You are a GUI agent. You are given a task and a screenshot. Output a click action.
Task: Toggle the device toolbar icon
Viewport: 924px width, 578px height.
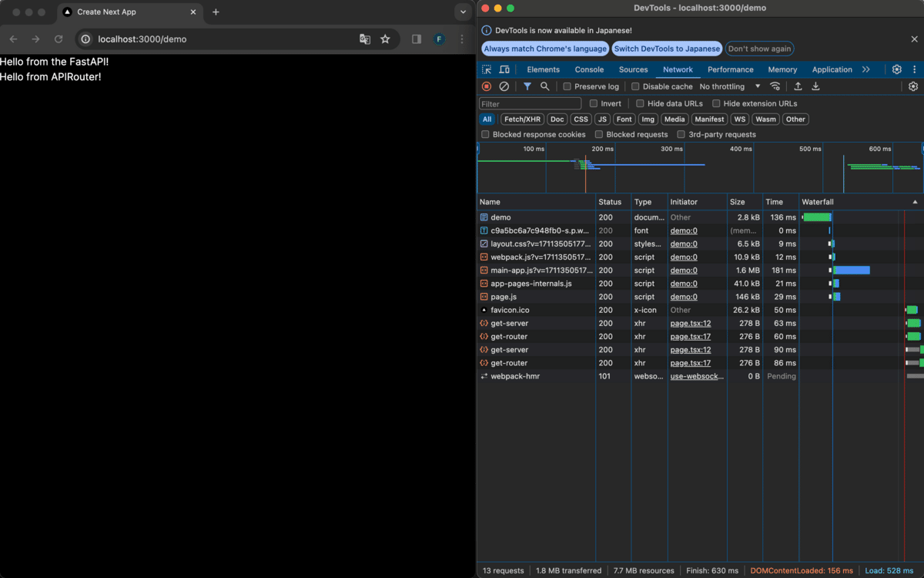point(504,69)
